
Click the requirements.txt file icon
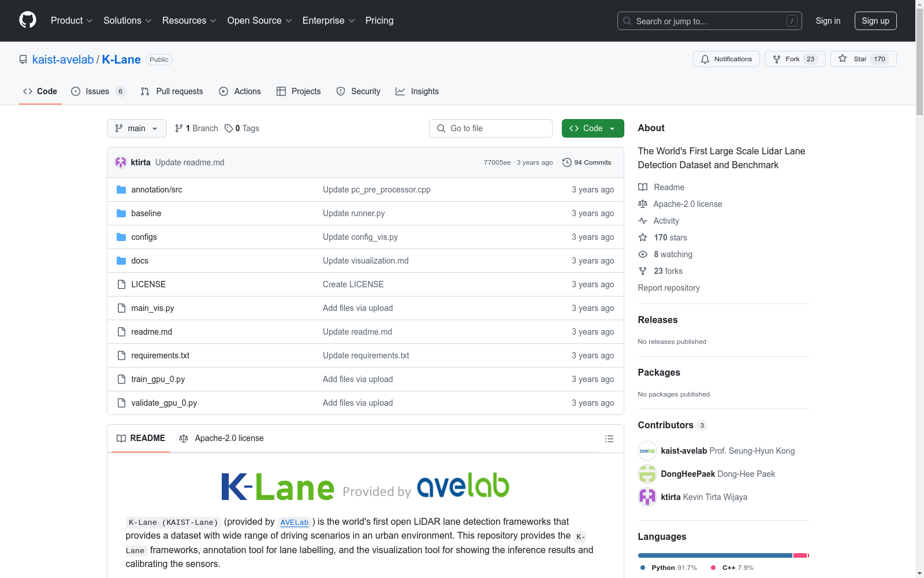pyautogui.click(x=121, y=355)
